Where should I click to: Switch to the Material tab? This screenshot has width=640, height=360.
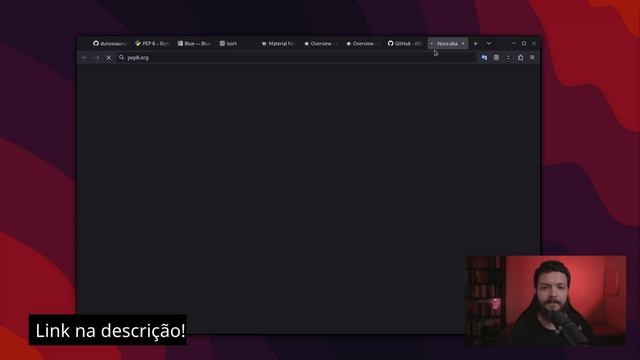pos(278,43)
